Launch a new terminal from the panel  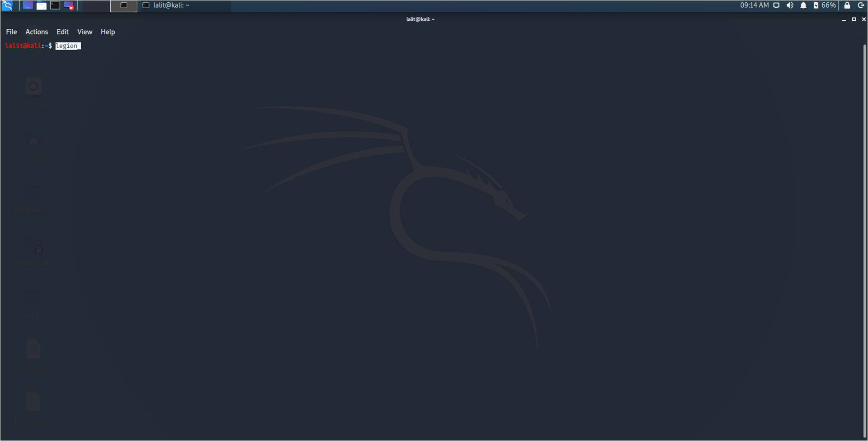click(55, 5)
